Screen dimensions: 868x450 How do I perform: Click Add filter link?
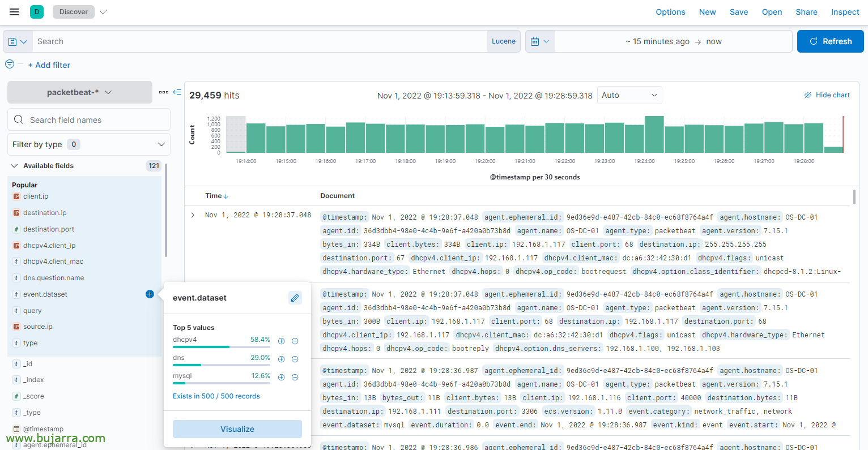point(49,65)
